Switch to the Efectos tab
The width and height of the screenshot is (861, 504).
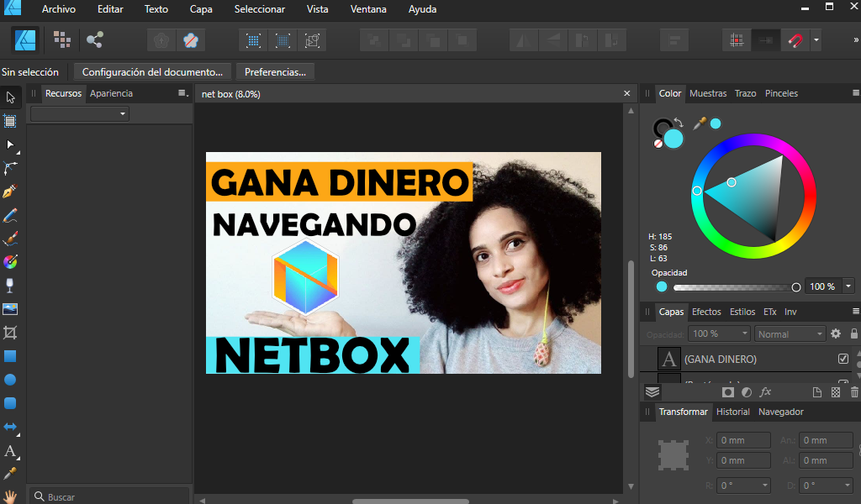(706, 312)
